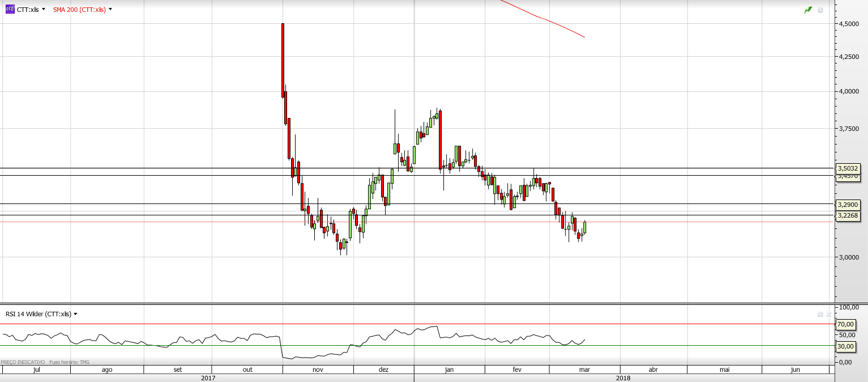
Task: Click the 'mai' month label on time axis
Action: pos(724,370)
